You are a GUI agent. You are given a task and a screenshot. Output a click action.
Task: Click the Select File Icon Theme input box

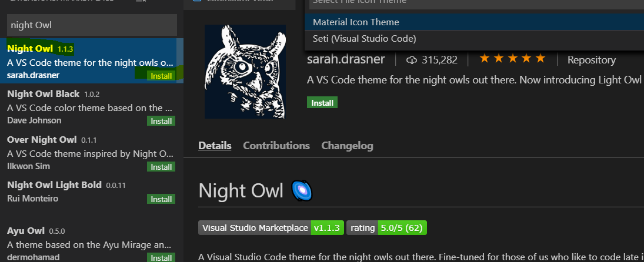pyautogui.click(x=476, y=4)
